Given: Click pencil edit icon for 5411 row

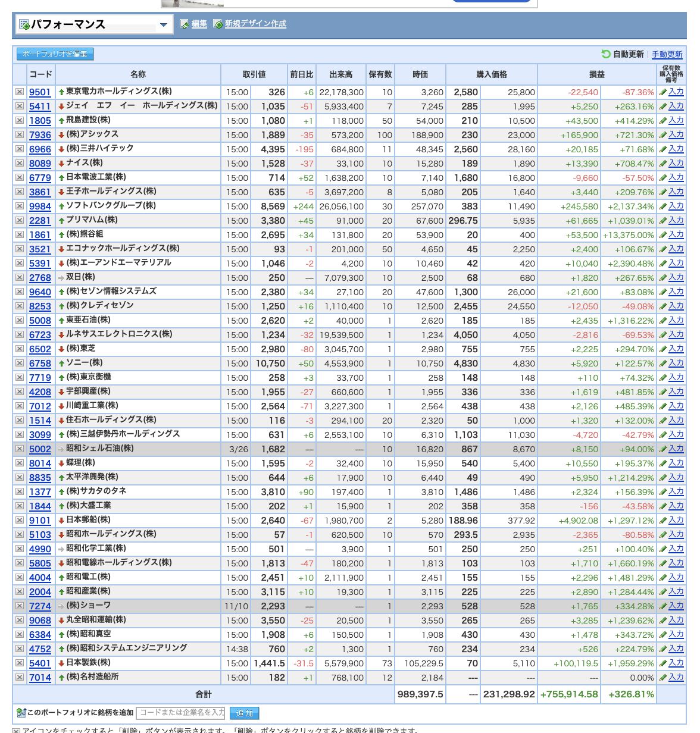Looking at the screenshot, I should [663, 106].
